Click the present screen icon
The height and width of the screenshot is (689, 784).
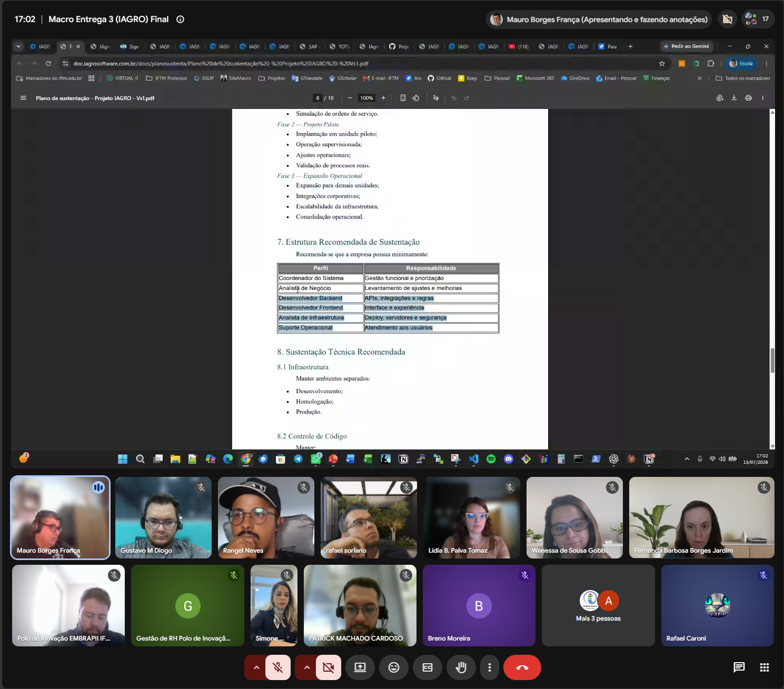click(360, 667)
